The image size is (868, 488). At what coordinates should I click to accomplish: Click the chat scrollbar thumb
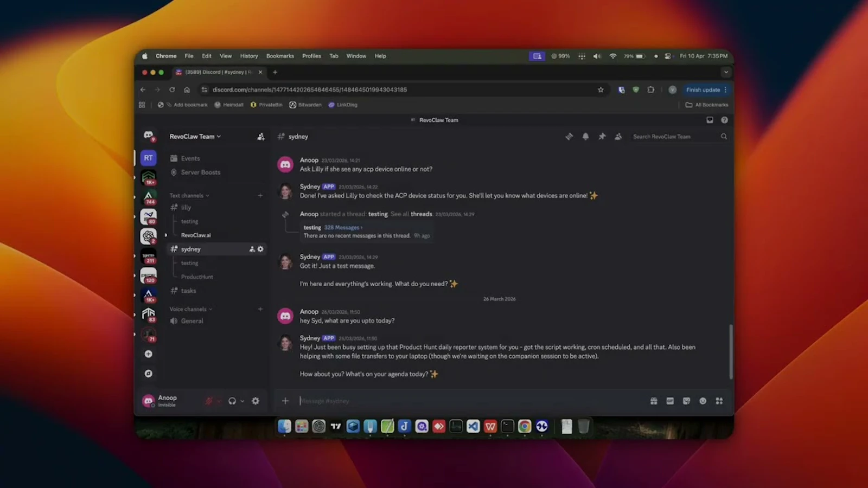tap(731, 352)
